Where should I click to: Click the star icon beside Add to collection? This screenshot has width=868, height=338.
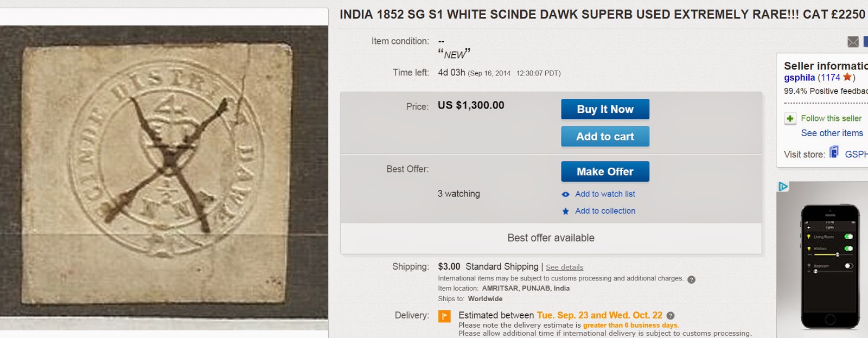click(x=565, y=211)
